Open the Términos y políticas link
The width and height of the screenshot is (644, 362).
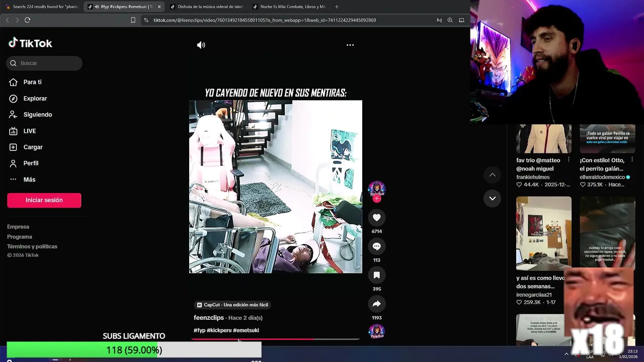click(32, 246)
